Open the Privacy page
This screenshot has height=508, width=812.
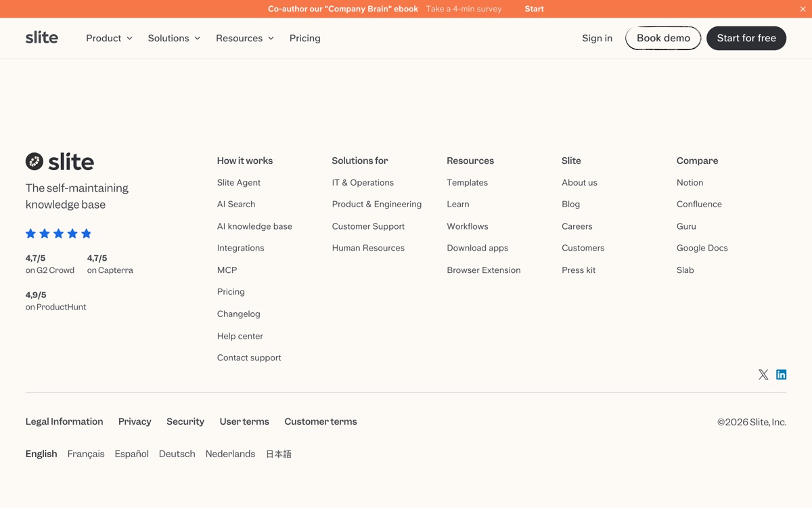[x=135, y=421]
